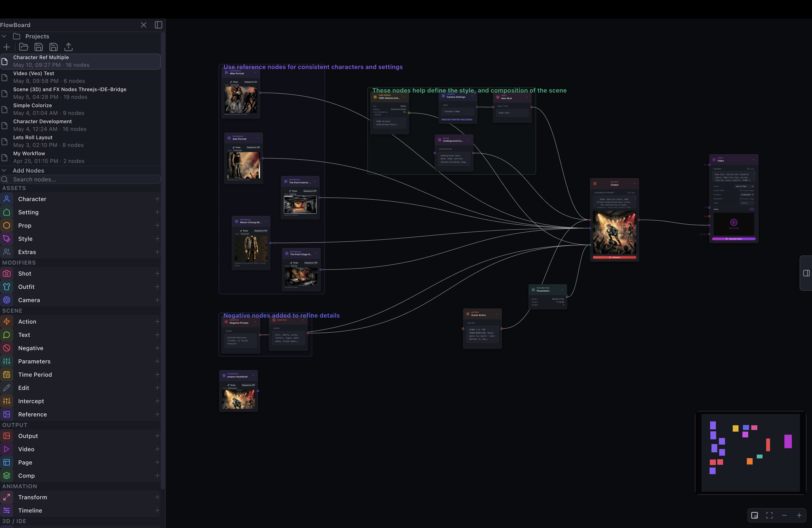Open the Video (Veo) Test project
Image resolution: width=812 pixels, height=528 pixels.
coord(81,77)
